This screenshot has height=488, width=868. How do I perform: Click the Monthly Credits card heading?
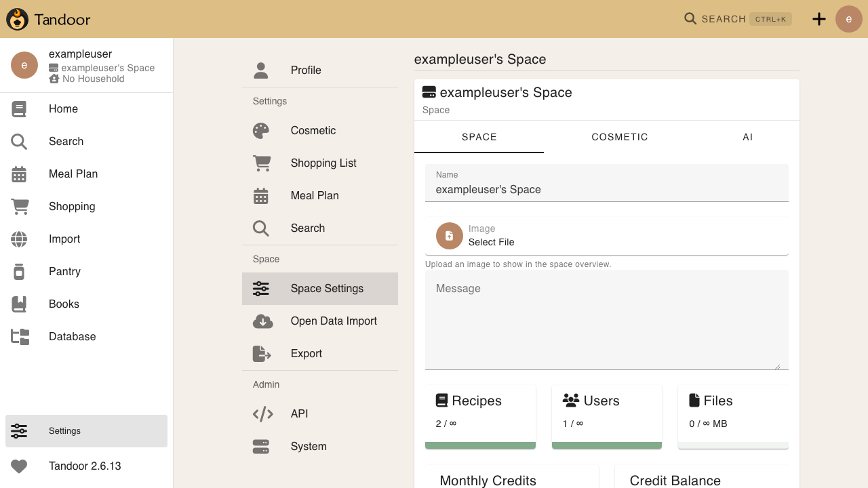[x=488, y=481]
